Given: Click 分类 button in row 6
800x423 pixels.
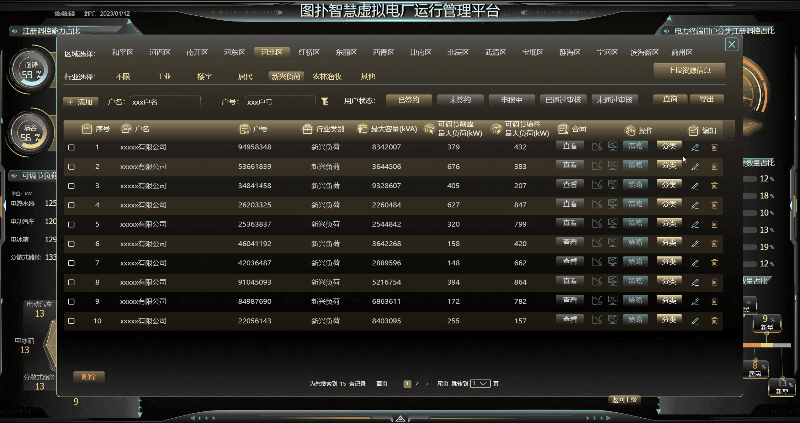Looking at the screenshot, I should click(669, 242).
